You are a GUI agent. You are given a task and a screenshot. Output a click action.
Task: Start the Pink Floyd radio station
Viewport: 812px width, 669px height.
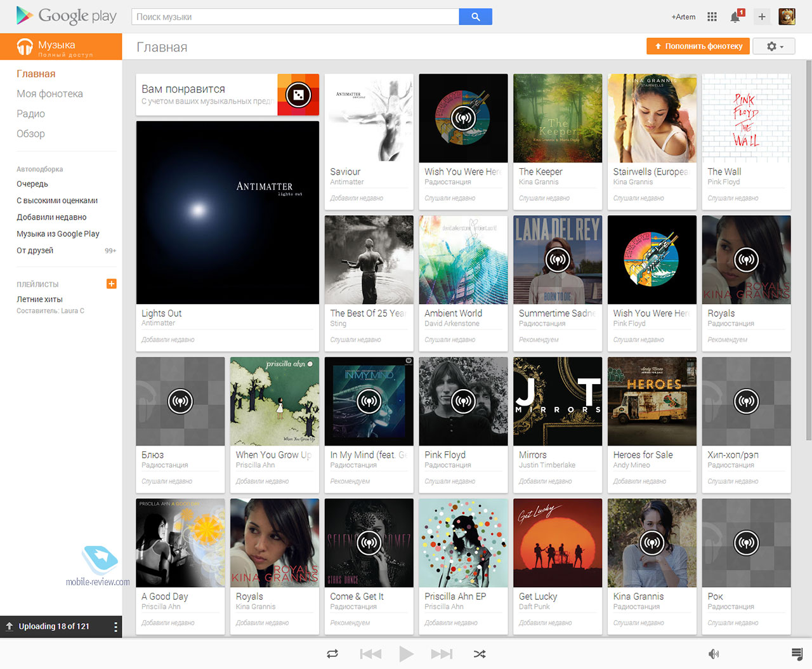click(x=463, y=401)
